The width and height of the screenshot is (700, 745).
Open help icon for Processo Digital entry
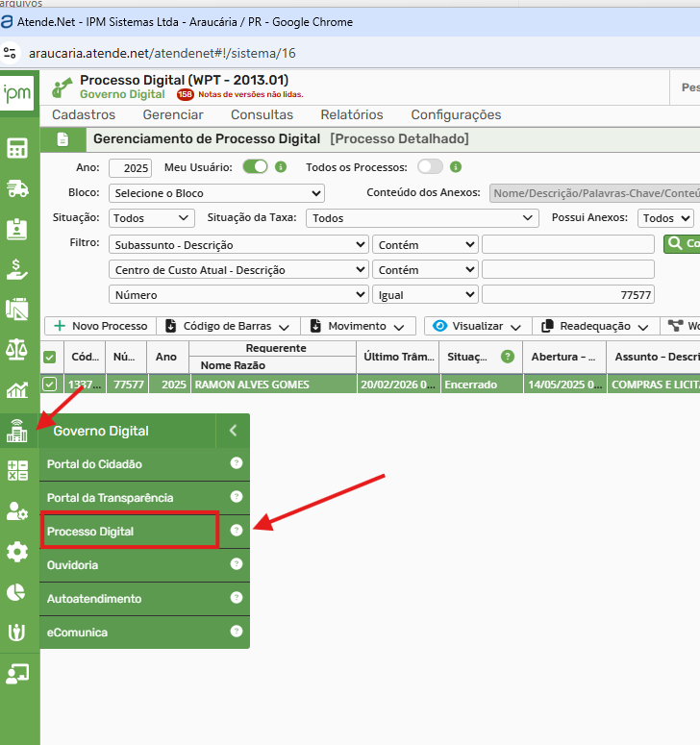click(x=237, y=531)
